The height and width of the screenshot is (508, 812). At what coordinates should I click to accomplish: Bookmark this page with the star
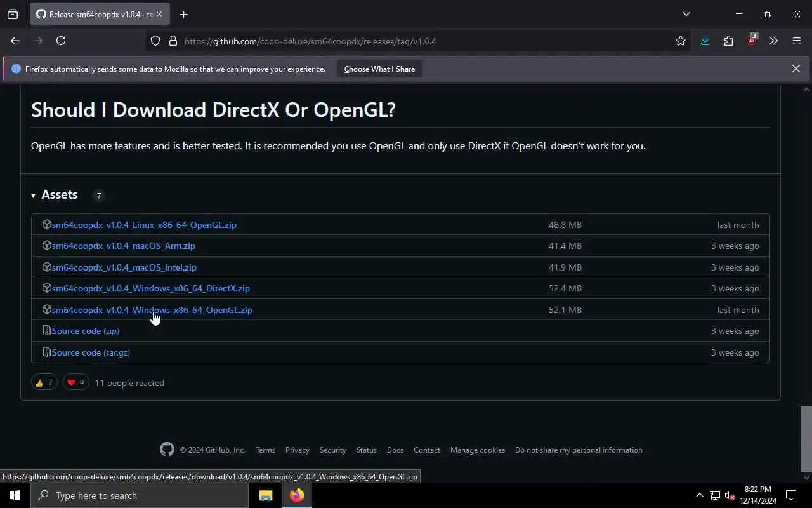click(681, 41)
